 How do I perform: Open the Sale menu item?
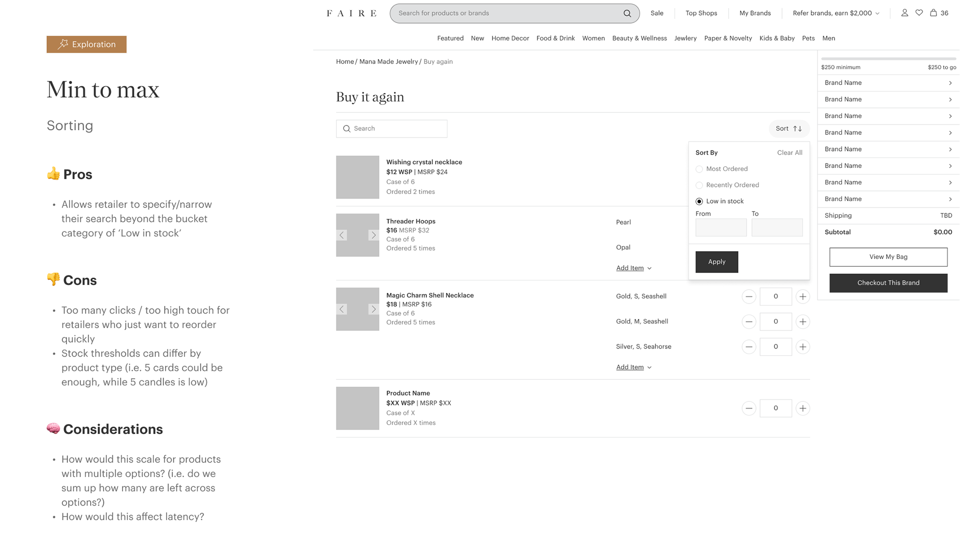[x=657, y=13]
